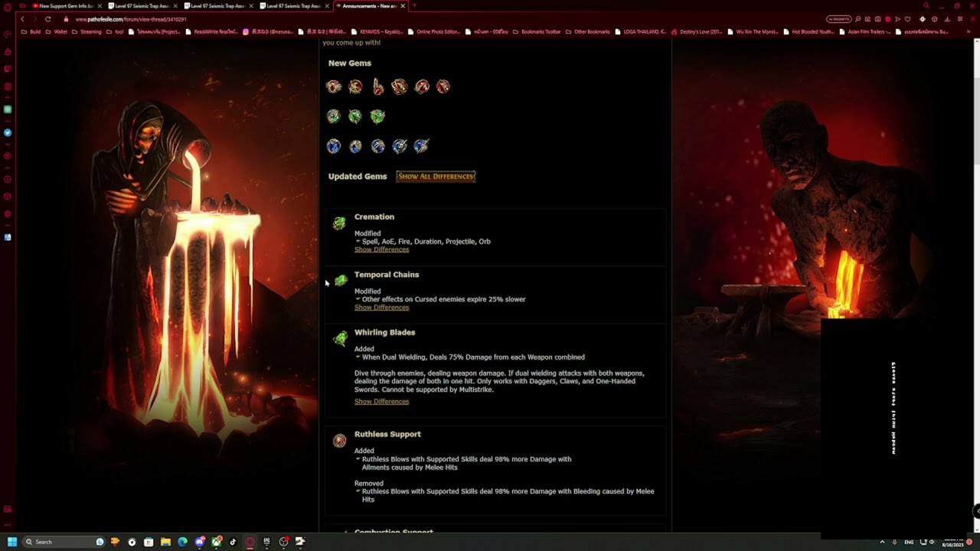Open File Explorer from the taskbar

point(165,542)
